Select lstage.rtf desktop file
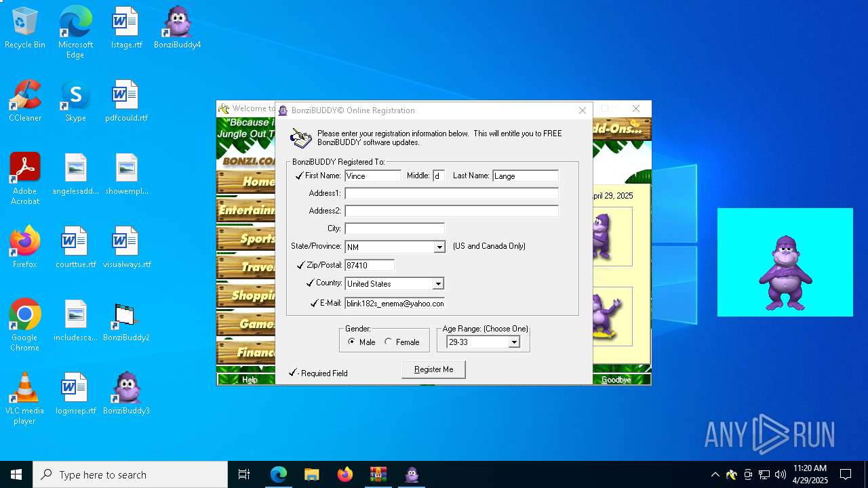 click(x=126, y=28)
